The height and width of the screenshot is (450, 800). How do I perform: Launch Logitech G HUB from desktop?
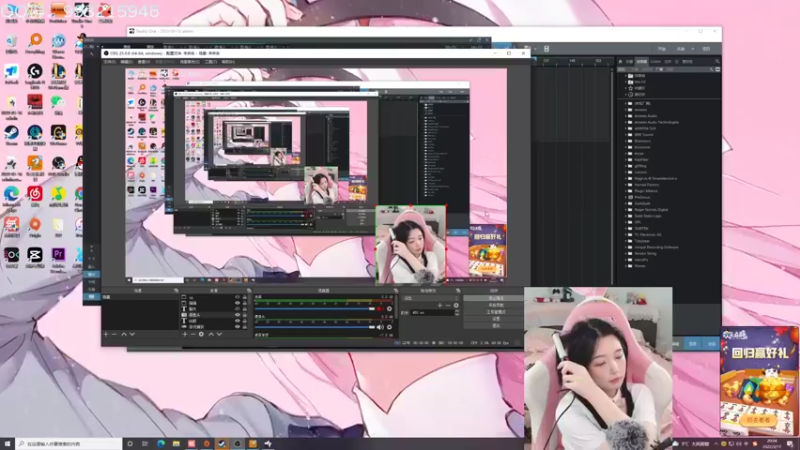coord(35,74)
